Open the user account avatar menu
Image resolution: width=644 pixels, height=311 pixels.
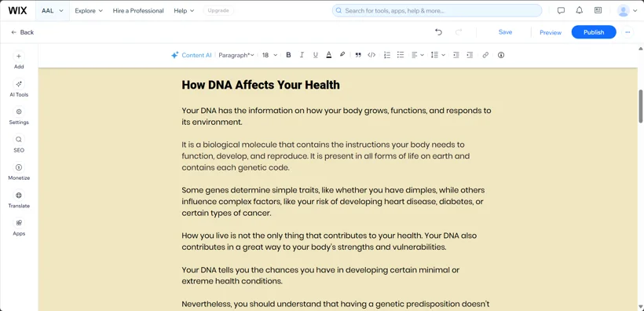[x=628, y=11]
